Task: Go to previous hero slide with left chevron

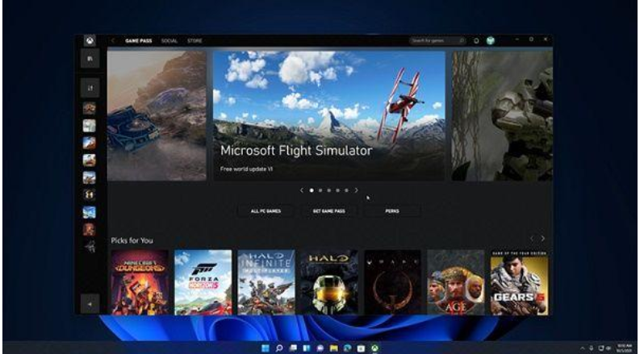Action: pyautogui.click(x=302, y=190)
